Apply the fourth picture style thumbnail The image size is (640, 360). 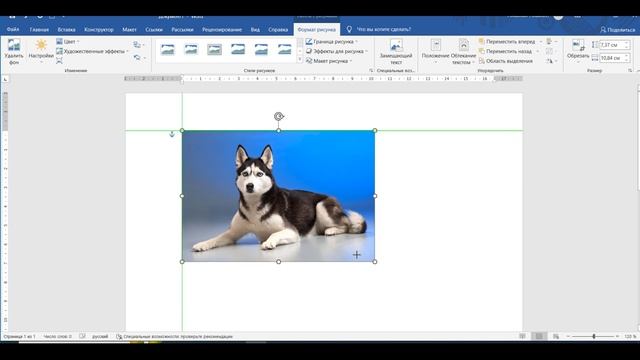(x=238, y=49)
